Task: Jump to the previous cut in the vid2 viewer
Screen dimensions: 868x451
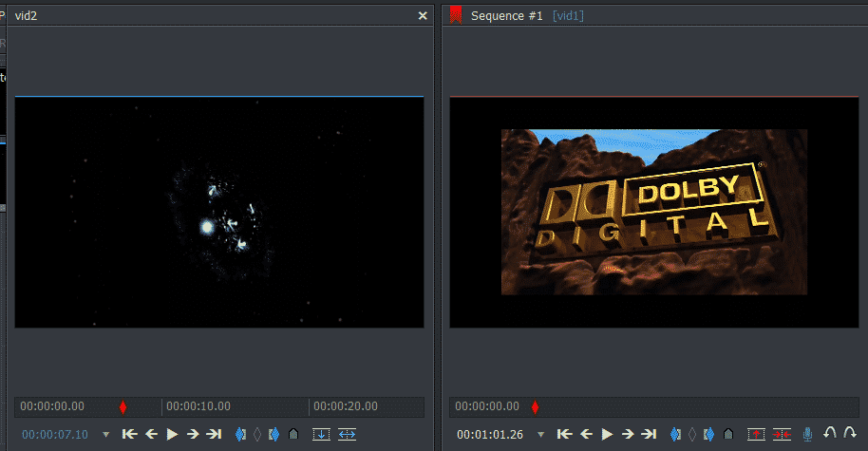Action: [x=129, y=435]
